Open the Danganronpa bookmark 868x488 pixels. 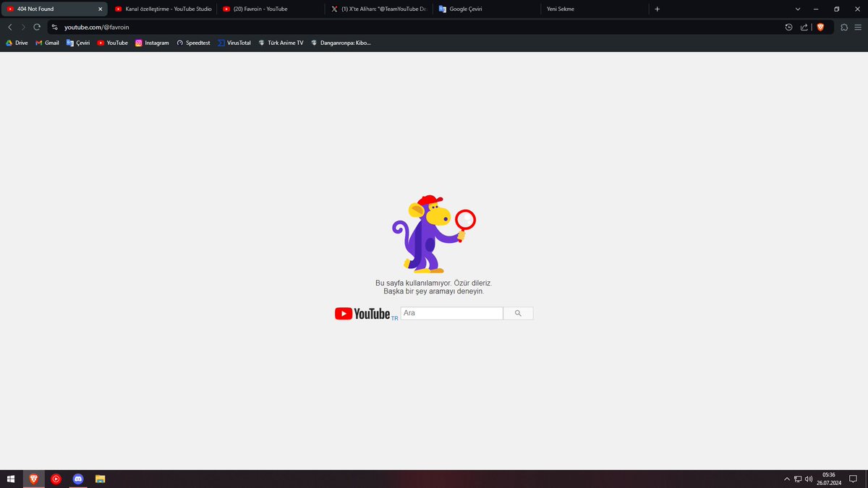tap(340, 43)
